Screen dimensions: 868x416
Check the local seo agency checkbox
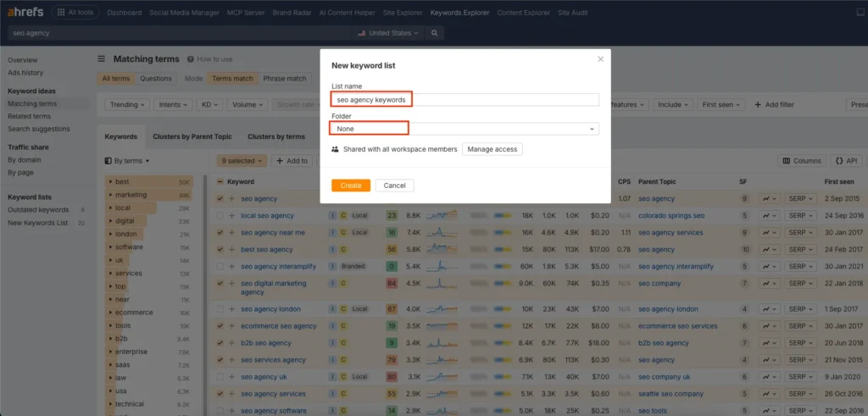coord(220,216)
